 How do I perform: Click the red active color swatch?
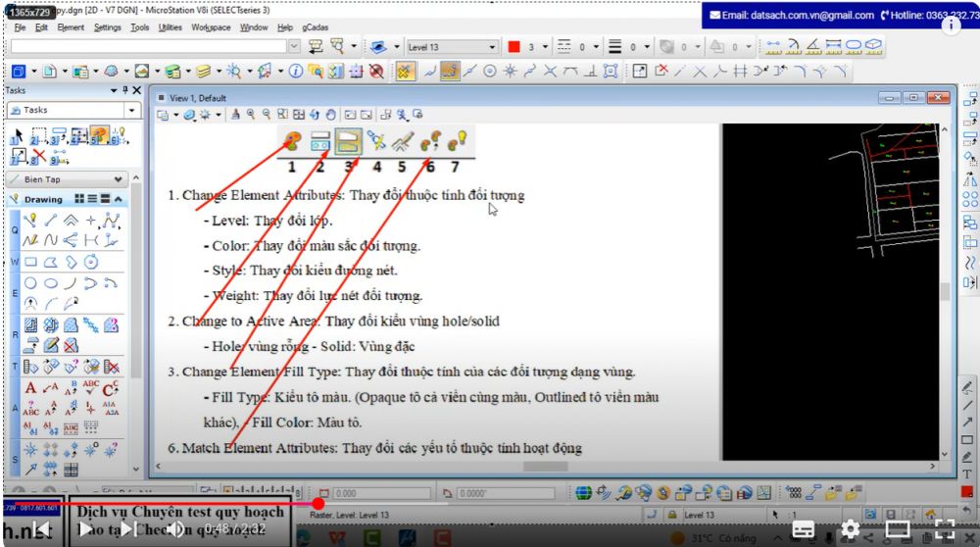point(514,47)
